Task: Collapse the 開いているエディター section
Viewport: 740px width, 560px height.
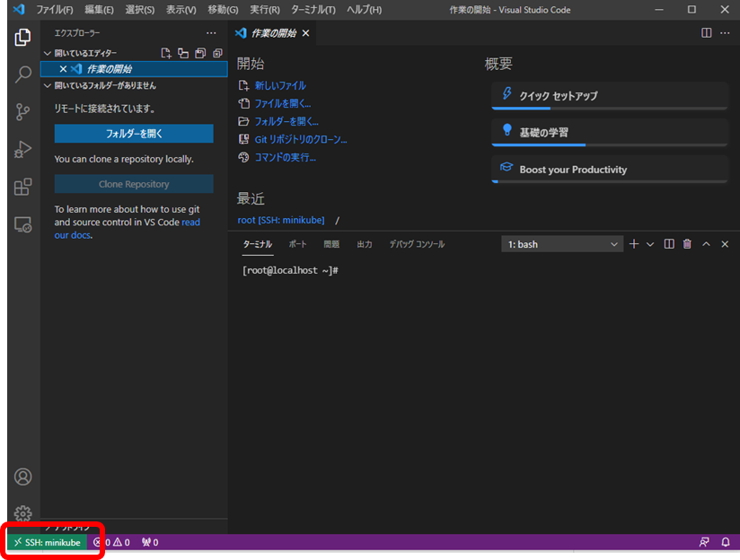Action: [48, 53]
